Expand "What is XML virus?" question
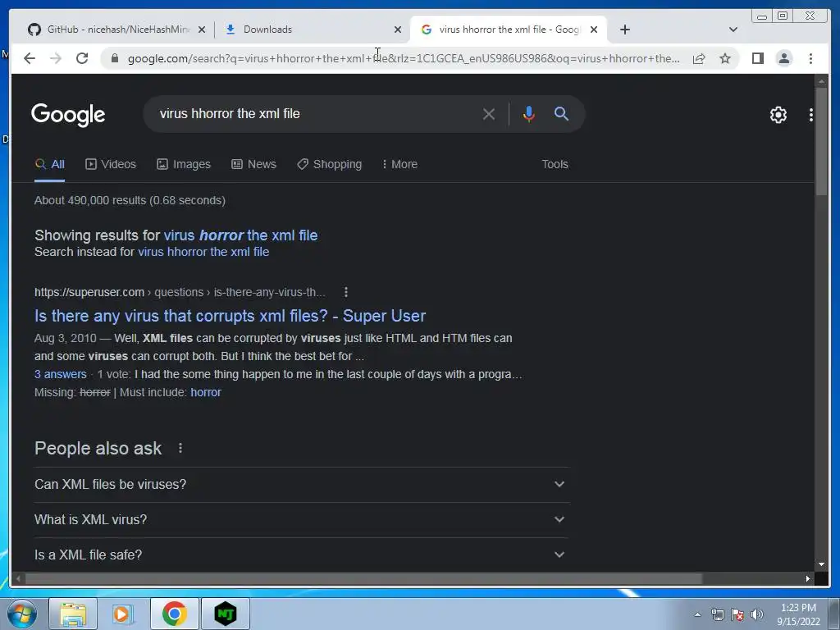The image size is (840, 630). point(302,519)
